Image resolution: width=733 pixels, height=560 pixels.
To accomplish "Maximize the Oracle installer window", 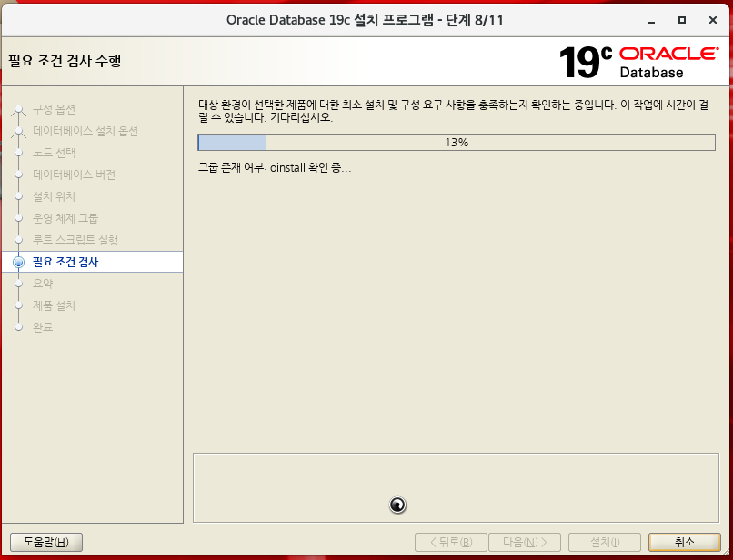I will (x=682, y=20).
